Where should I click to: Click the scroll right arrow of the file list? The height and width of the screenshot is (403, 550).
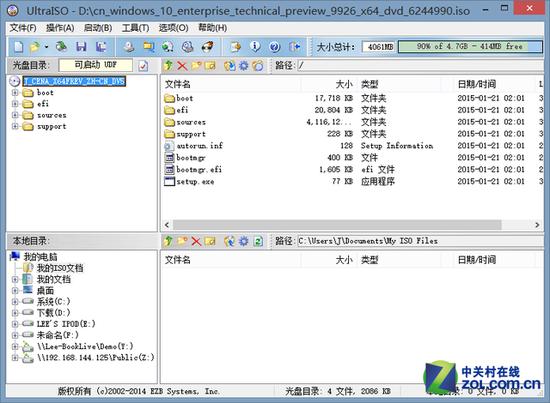coord(537,225)
